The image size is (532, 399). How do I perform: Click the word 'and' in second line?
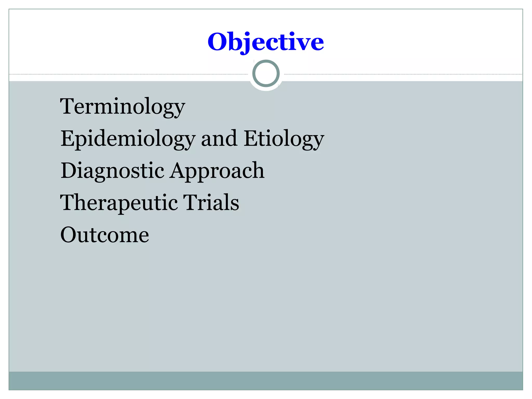point(219,139)
